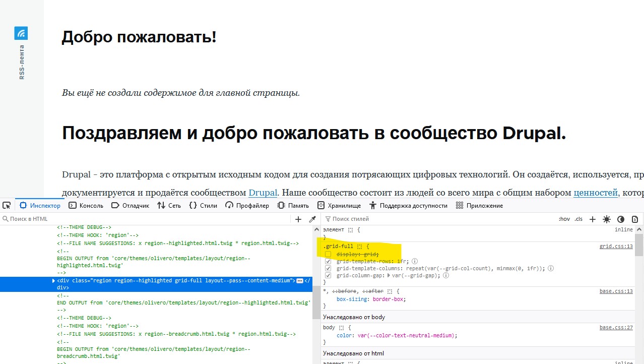Open the Профайлер tab

[x=247, y=206]
